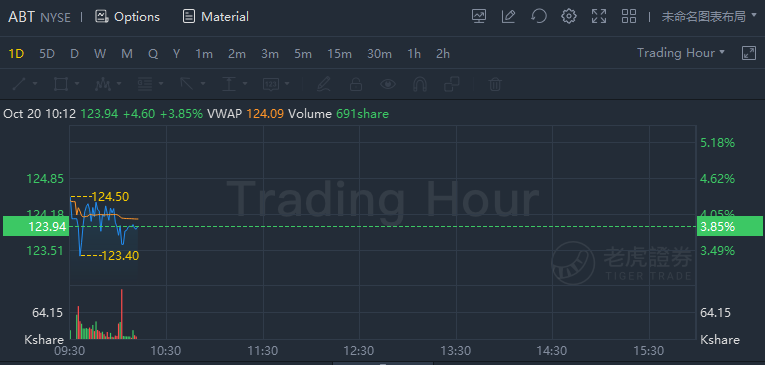Open the grid layout icon
Image resolution: width=765 pixels, height=365 pixels.
pos(629,17)
